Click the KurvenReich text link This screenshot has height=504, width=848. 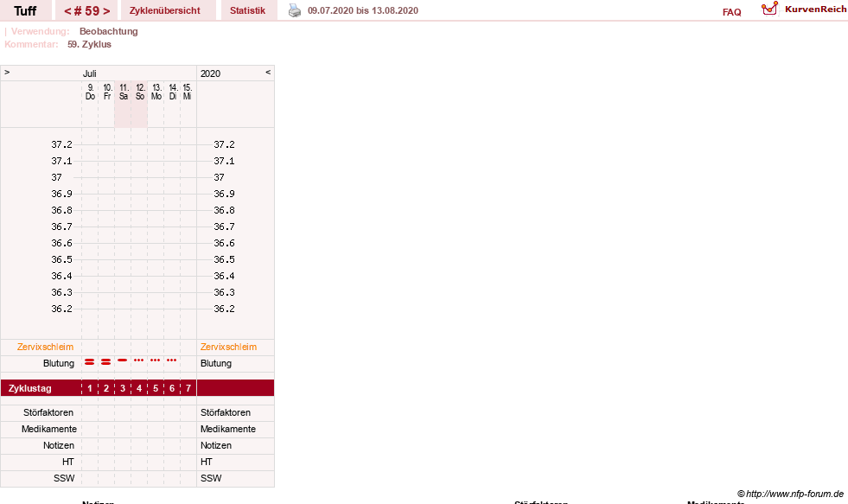[815, 10]
